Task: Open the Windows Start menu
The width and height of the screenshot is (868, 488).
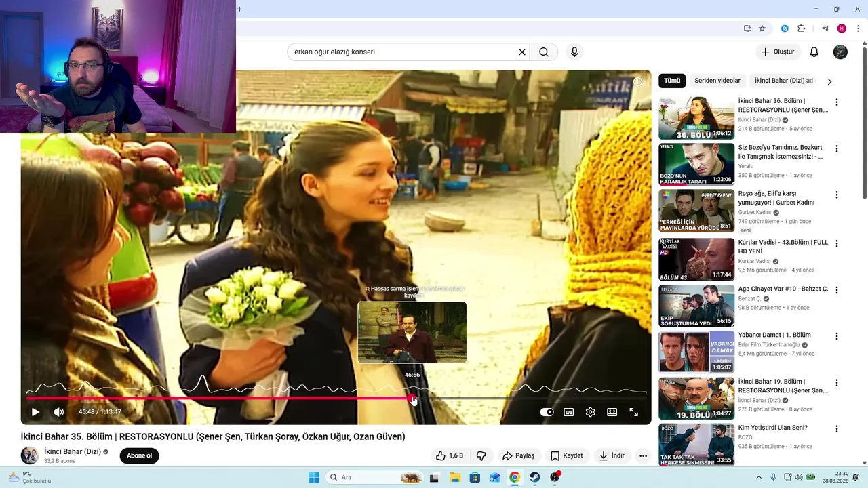Action: click(314, 477)
